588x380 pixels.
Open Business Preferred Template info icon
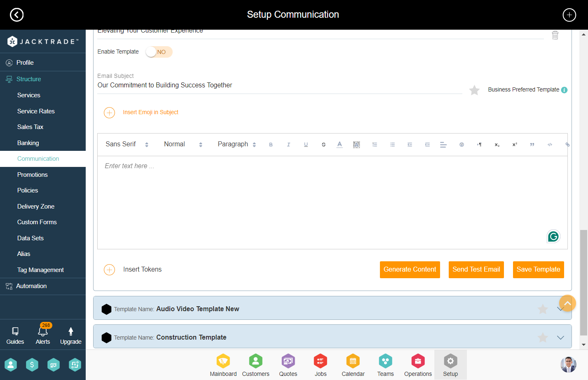click(564, 90)
